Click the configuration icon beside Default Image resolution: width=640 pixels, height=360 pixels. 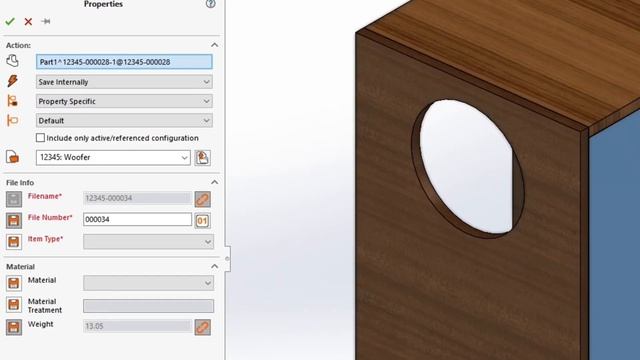click(x=13, y=120)
